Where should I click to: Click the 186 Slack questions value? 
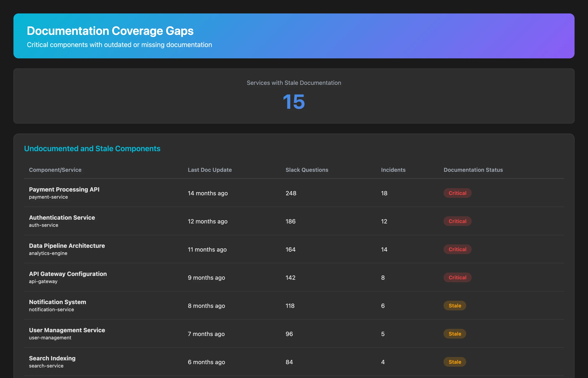click(x=291, y=221)
